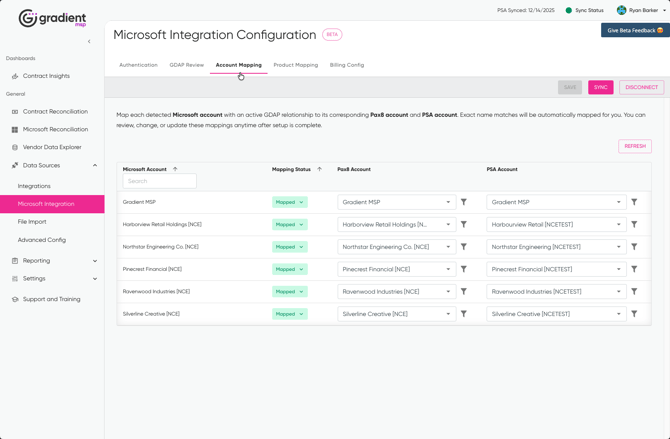Image resolution: width=670 pixels, height=439 pixels.
Task: Sort by Microsoft Account column arrow
Action: [x=175, y=169]
